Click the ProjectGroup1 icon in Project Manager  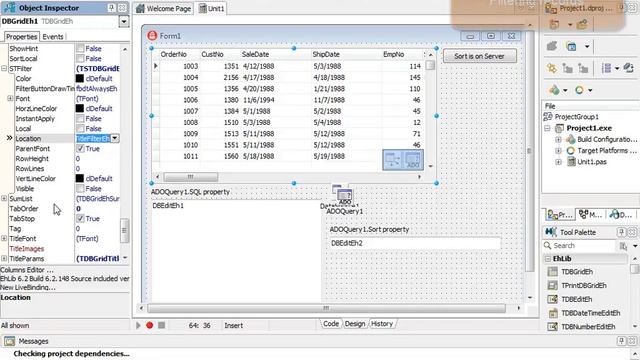(x=548, y=117)
